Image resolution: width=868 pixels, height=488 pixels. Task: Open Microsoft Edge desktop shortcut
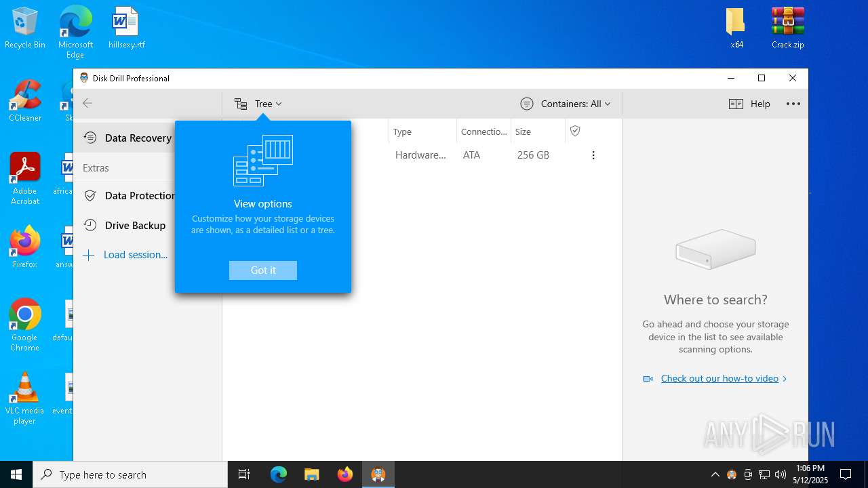click(x=75, y=32)
